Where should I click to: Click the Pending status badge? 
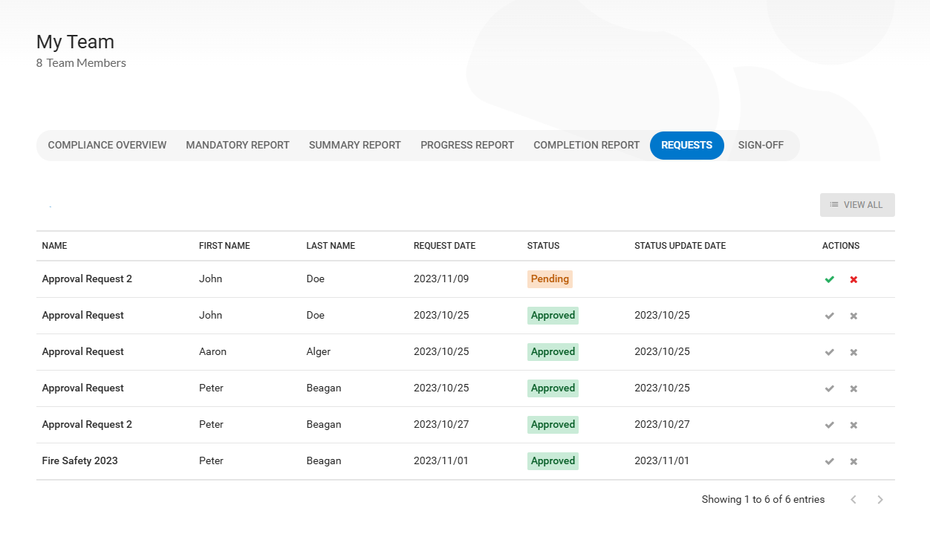[550, 279]
